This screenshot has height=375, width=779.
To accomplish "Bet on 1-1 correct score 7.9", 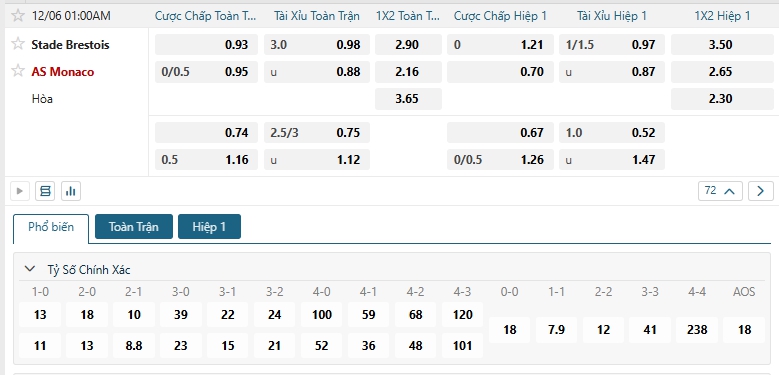I will point(556,330).
